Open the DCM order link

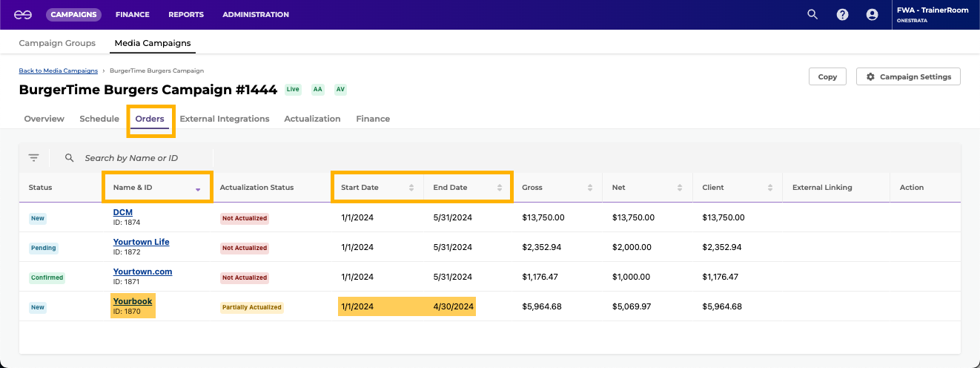(122, 212)
